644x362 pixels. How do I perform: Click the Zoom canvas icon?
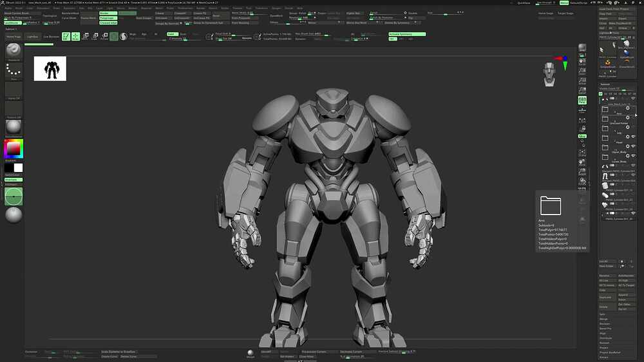[582, 71]
